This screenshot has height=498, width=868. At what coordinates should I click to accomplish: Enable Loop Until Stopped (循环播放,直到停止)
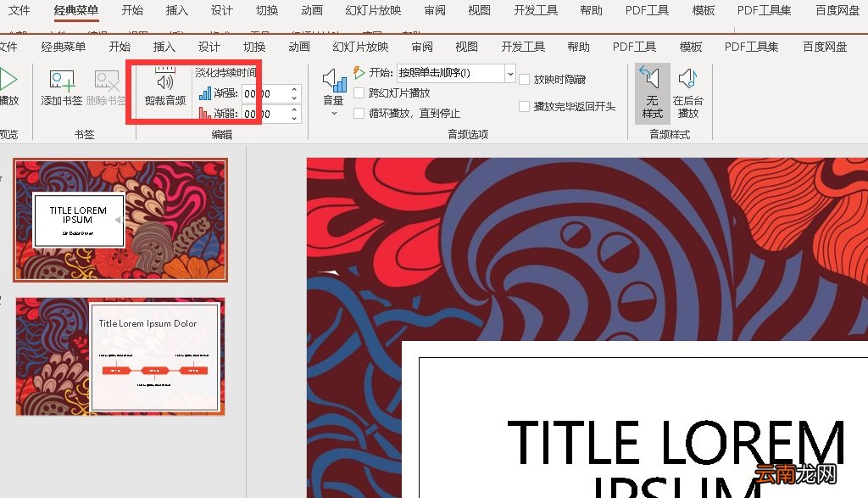click(x=359, y=113)
